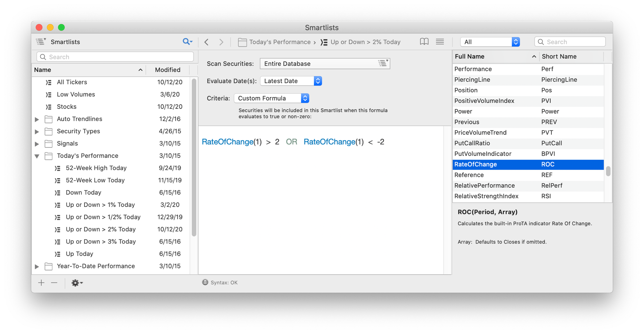This screenshot has width=644, height=334.
Task: Add a new smartlist with the plus button
Action: [41, 282]
